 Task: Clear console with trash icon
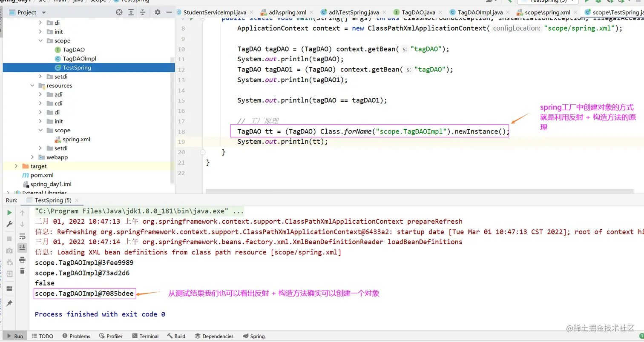coord(22,271)
